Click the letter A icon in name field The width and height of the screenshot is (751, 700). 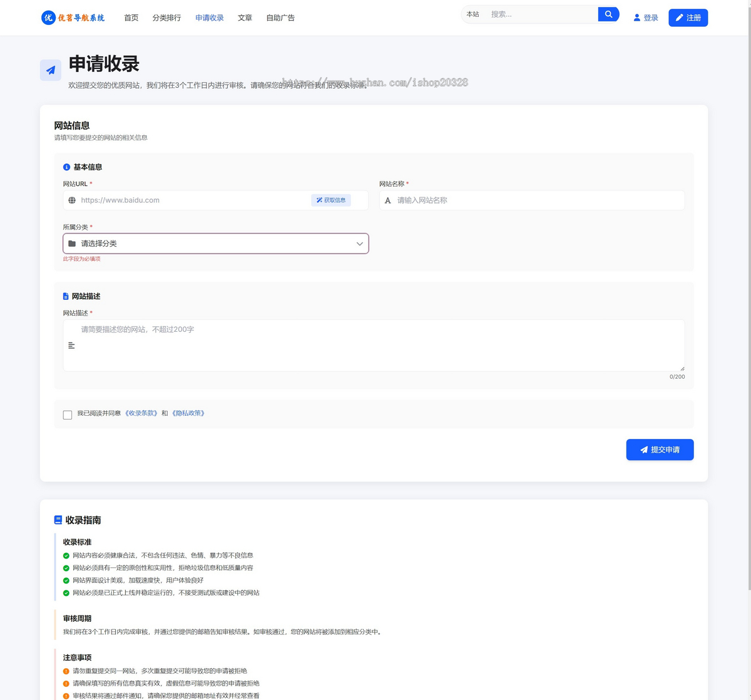[x=388, y=200]
